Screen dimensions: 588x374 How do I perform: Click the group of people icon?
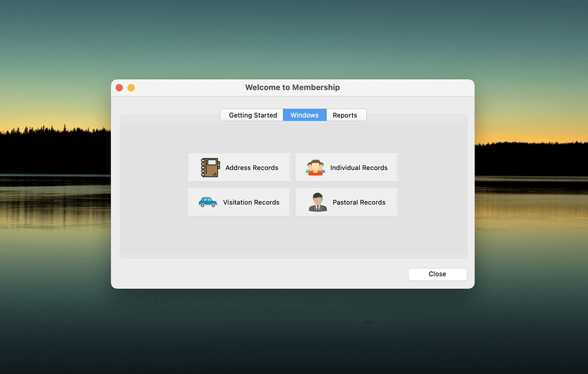point(315,167)
